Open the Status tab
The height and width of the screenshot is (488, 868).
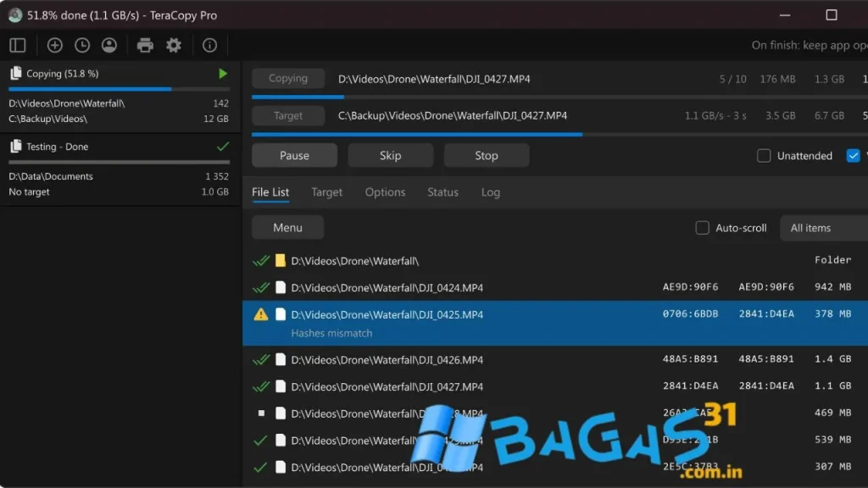click(442, 192)
